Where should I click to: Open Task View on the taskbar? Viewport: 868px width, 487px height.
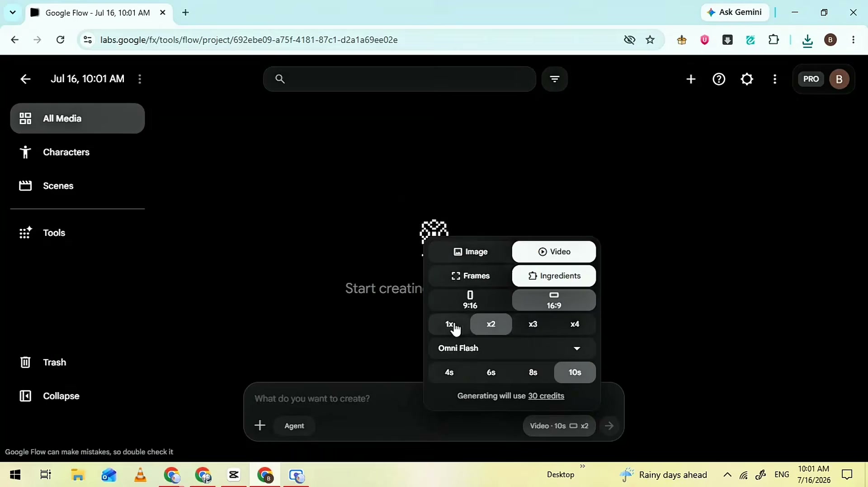pyautogui.click(x=46, y=475)
